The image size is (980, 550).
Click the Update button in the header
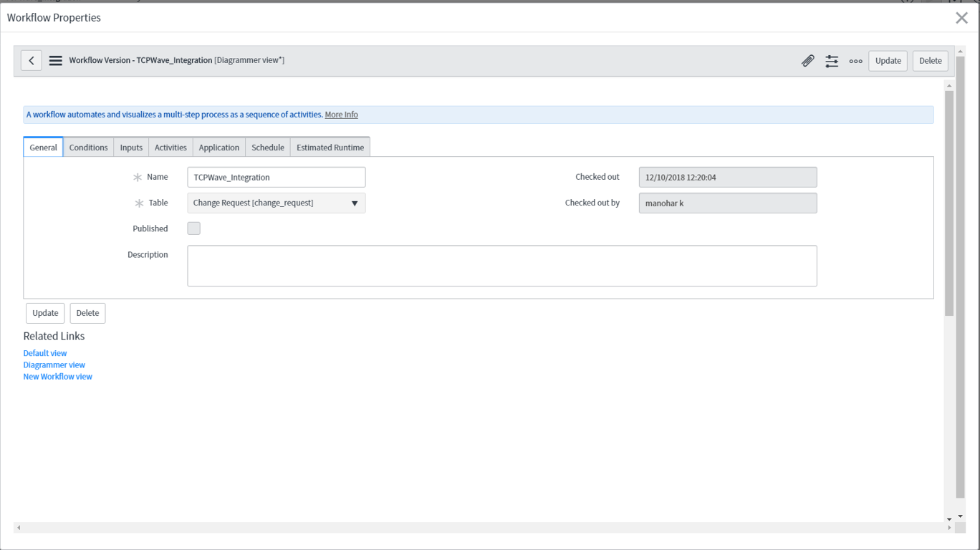pyautogui.click(x=888, y=61)
